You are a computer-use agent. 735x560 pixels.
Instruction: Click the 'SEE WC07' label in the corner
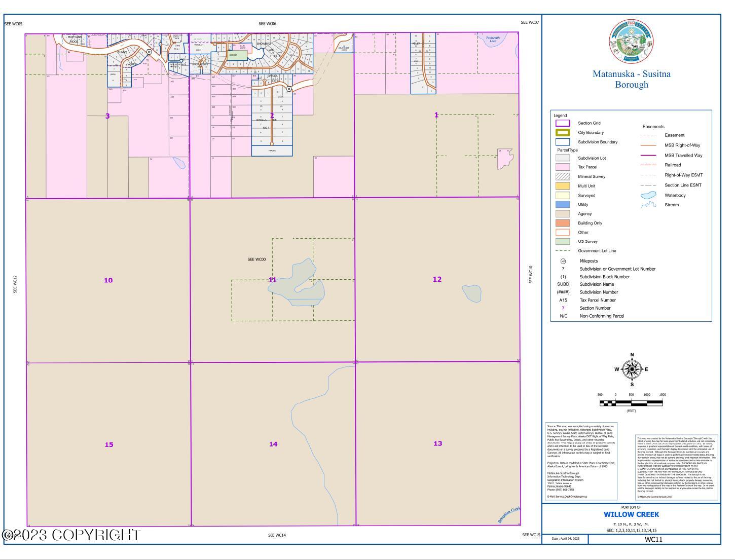(530, 22)
